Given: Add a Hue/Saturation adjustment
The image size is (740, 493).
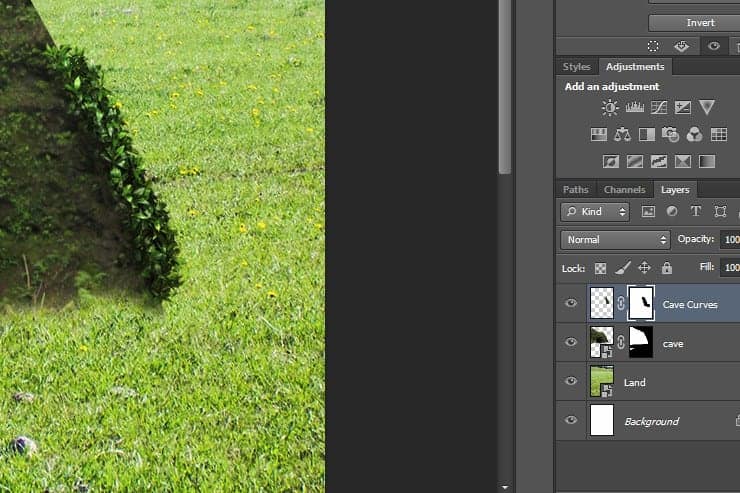Looking at the screenshot, I should tap(599, 135).
